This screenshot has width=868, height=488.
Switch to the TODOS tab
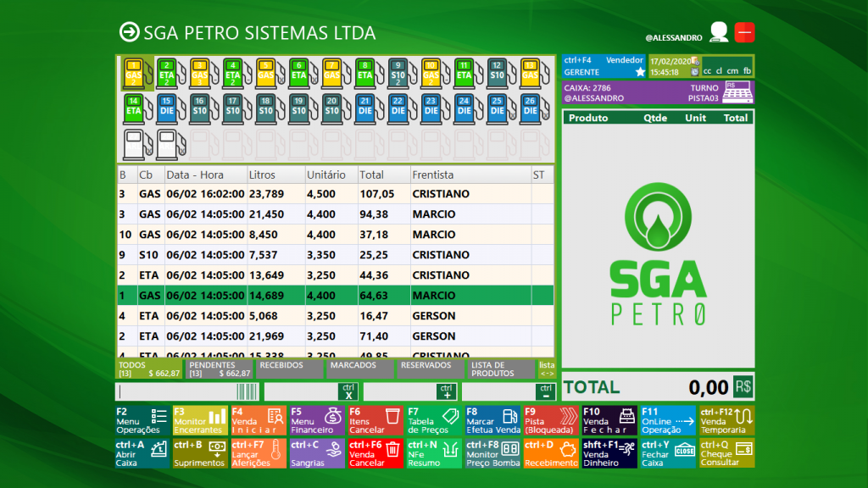point(149,369)
